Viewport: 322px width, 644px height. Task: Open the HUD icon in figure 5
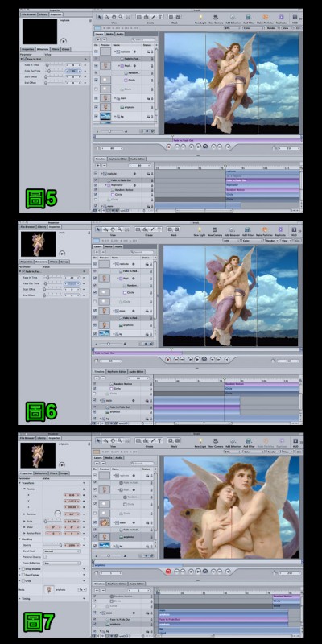click(295, 17)
